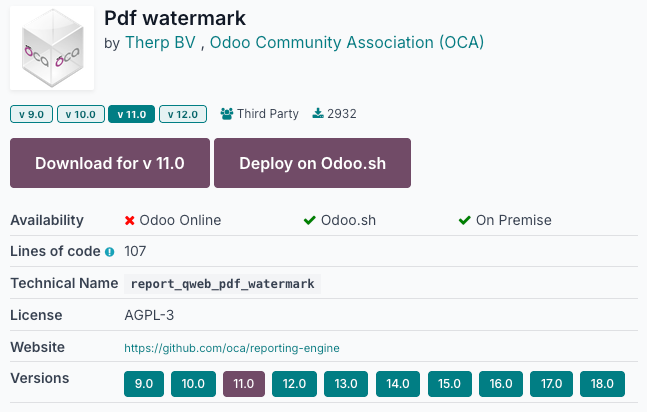Switch to version 9.0 in Versions row
This screenshot has height=412, width=647.
[x=144, y=384]
